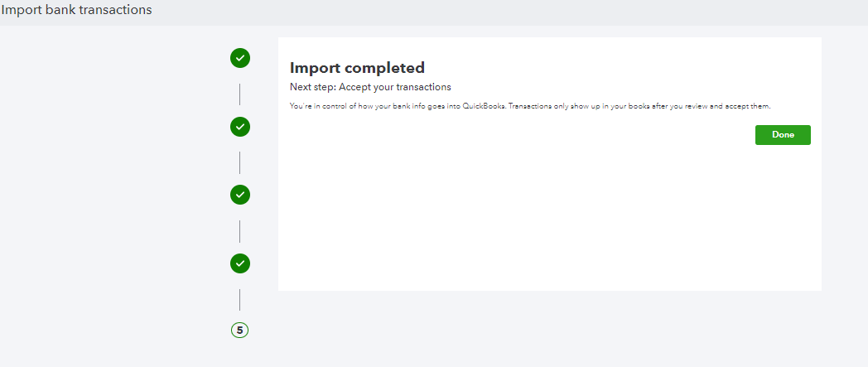
Task: Click the connector line between steps one and two
Action: coord(240,93)
